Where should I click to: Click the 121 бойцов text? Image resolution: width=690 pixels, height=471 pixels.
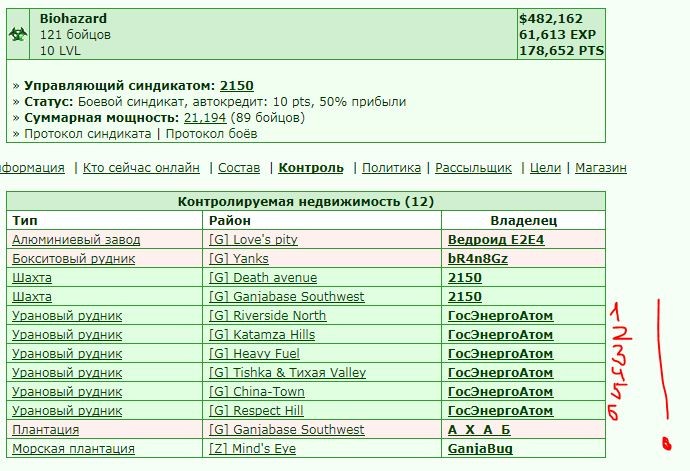coord(75,34)
